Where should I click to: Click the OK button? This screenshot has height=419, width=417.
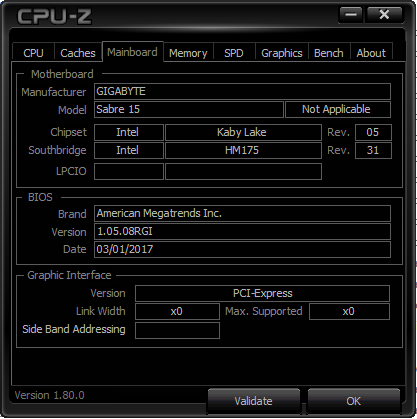point(353,400)
